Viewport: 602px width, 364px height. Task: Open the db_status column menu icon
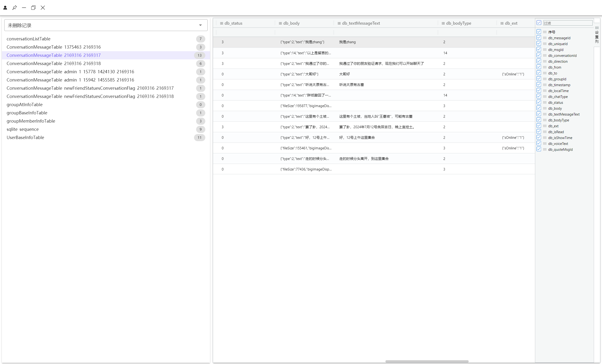[222, 23]
